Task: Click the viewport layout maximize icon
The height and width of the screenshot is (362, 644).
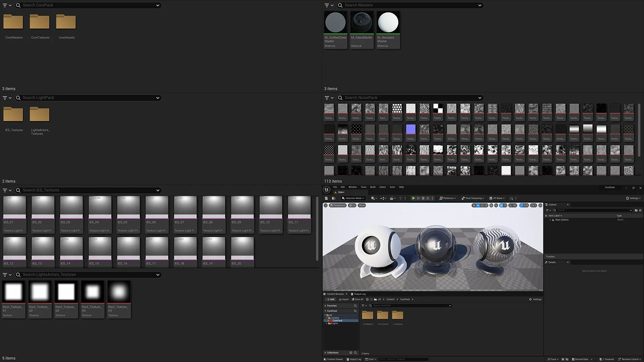Action: coord(540,205)
